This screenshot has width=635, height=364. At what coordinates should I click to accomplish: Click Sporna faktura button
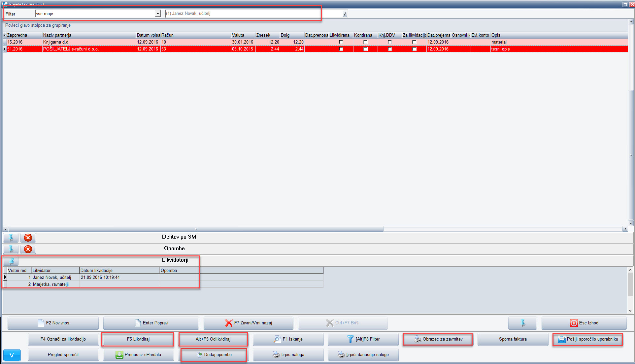pos(513,339)
